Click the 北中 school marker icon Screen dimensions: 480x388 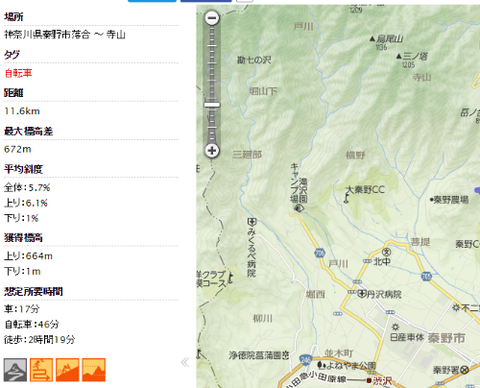click(386, 252)
